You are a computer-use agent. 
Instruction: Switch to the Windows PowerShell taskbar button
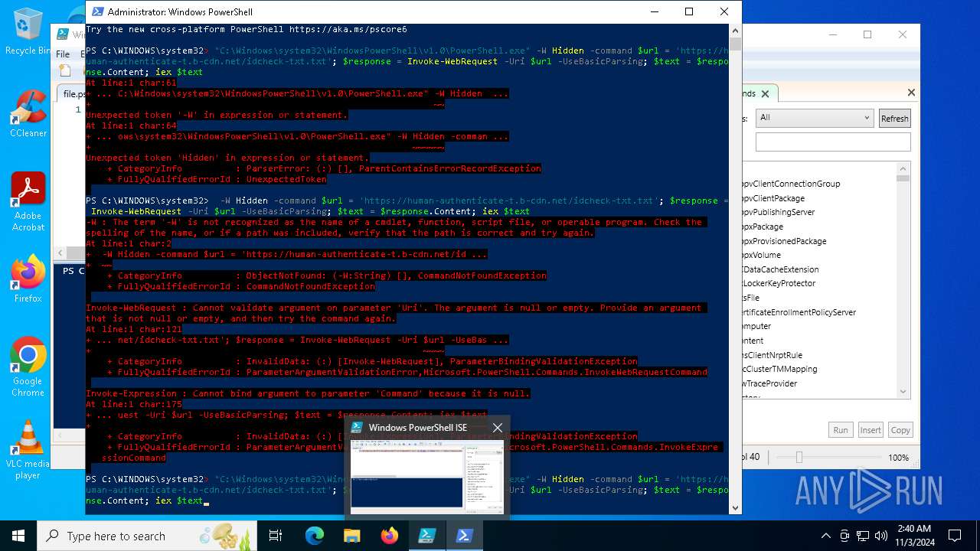(x=464, y=536)
